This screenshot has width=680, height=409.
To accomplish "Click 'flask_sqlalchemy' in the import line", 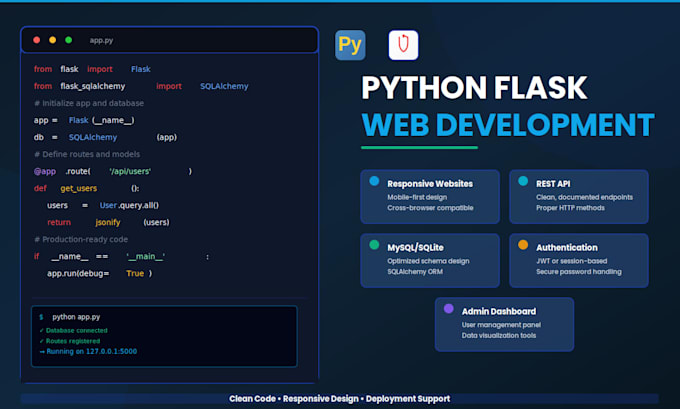I will point(93,86).
